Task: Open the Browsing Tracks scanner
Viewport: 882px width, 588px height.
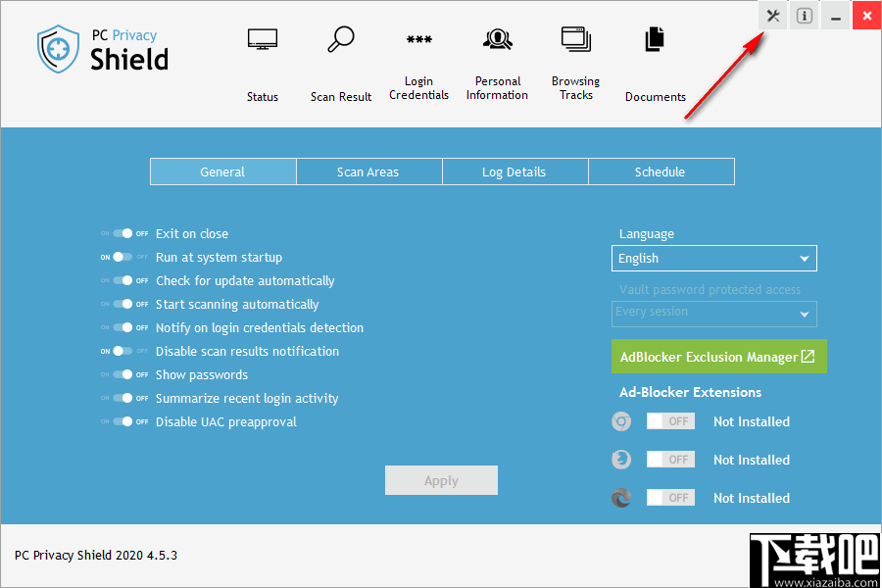Action: point(575,59)
